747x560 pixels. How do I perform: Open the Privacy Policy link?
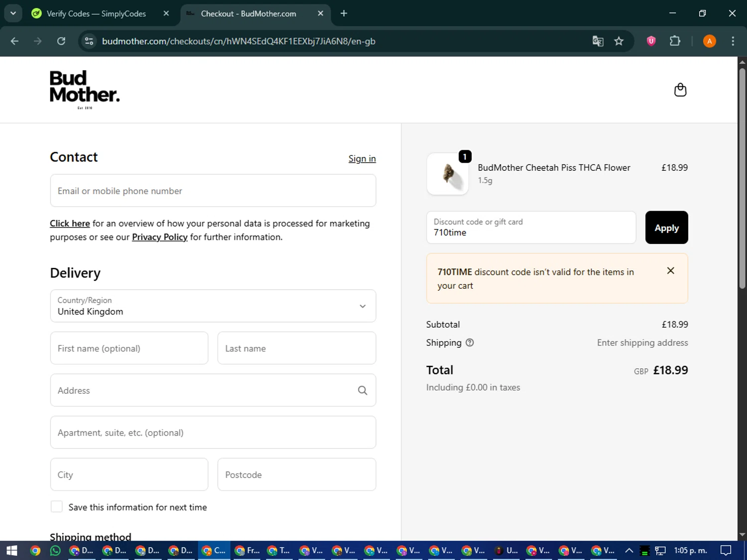pyautogui.click(x=160, y=237)
